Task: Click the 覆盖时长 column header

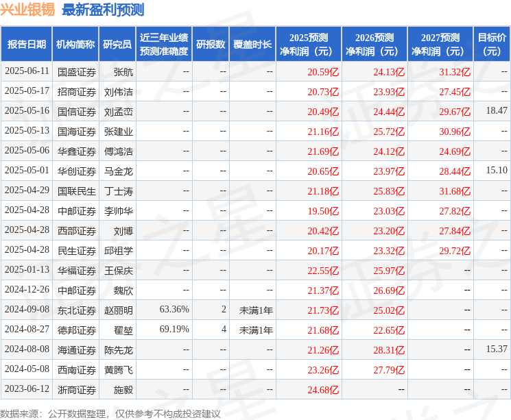Action: click(252, 45)
